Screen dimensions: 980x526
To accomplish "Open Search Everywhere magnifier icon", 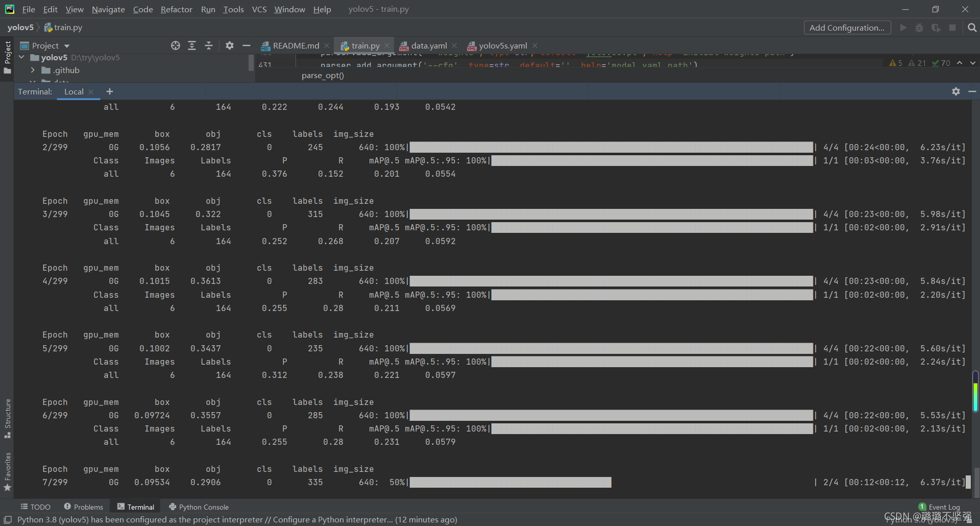I will pos(972,28).
